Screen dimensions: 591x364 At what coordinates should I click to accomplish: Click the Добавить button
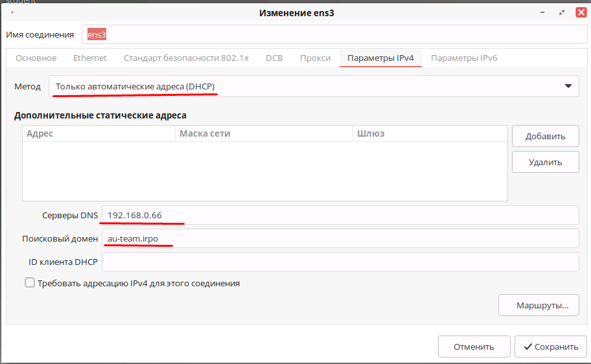[545, 137]
